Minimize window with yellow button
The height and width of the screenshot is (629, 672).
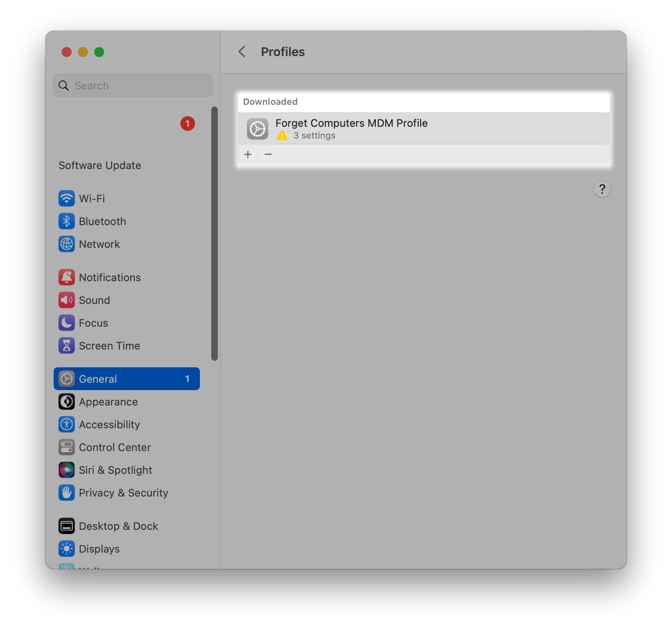point(83,52)
